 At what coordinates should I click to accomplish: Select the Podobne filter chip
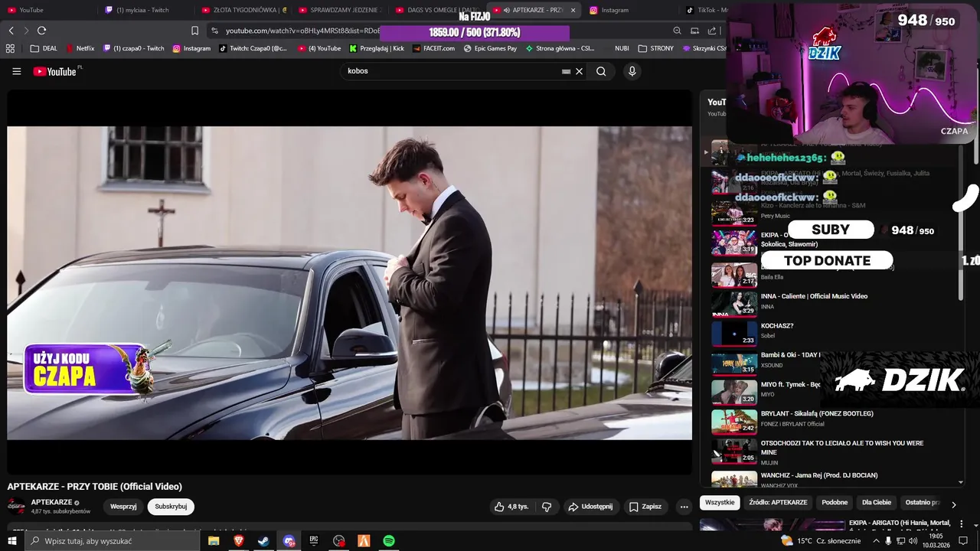[x=835, y=503]
